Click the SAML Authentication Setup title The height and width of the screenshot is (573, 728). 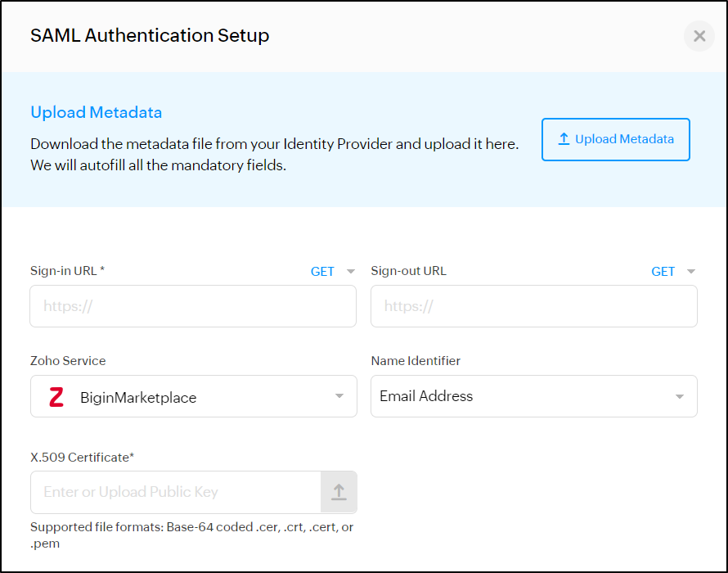click(x=150, y=36)
